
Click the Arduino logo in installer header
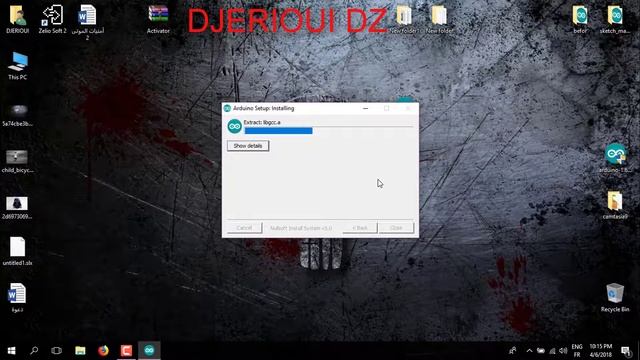tap(235, 127)
